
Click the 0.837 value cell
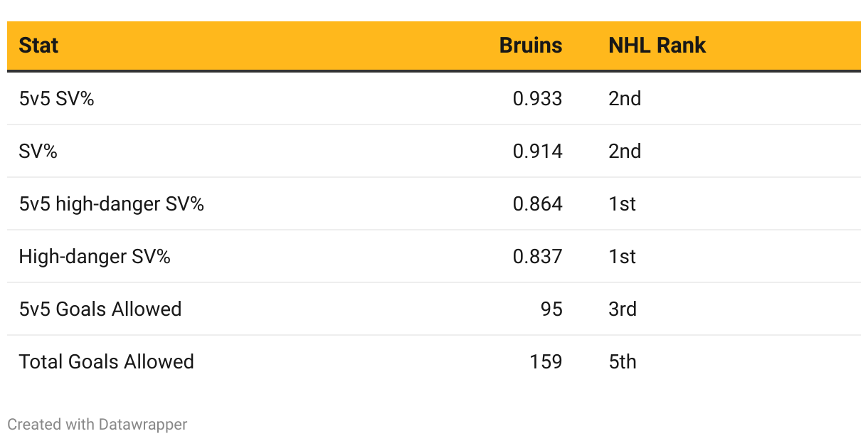[537, 257]
